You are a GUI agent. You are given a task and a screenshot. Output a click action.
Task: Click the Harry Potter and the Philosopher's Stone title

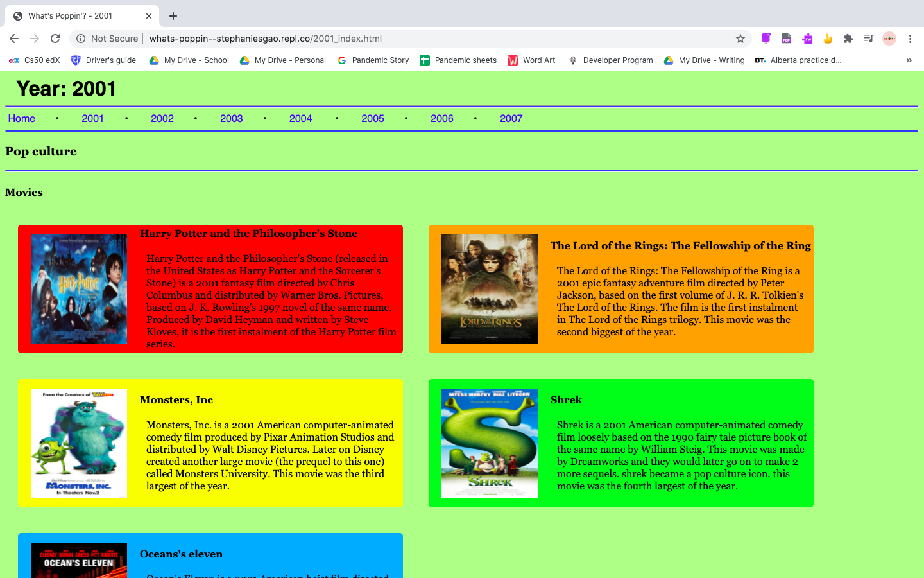(249, 234)
